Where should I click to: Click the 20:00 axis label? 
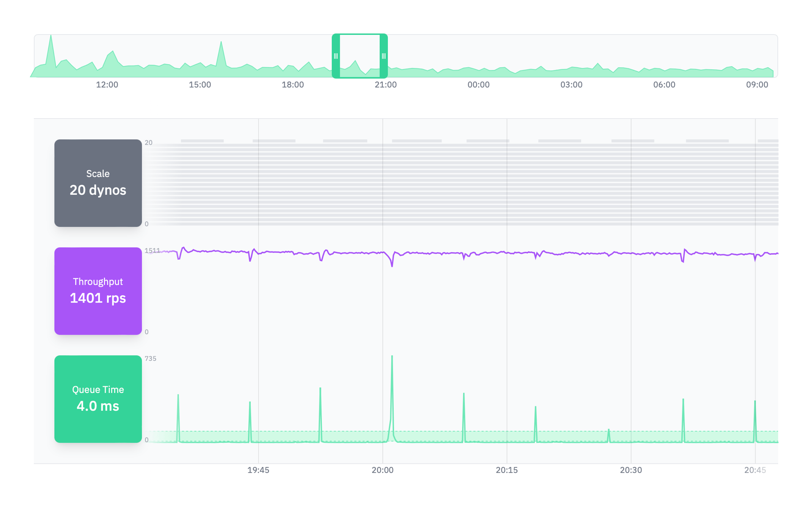point(382,470)
